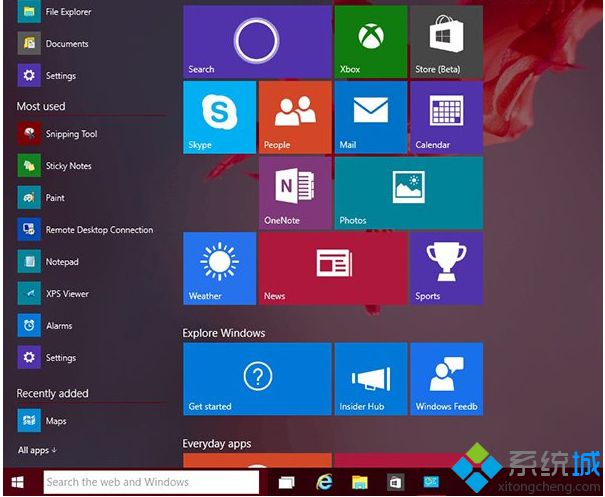Open File Explorer from the taskbar

(x=360, y=482)
